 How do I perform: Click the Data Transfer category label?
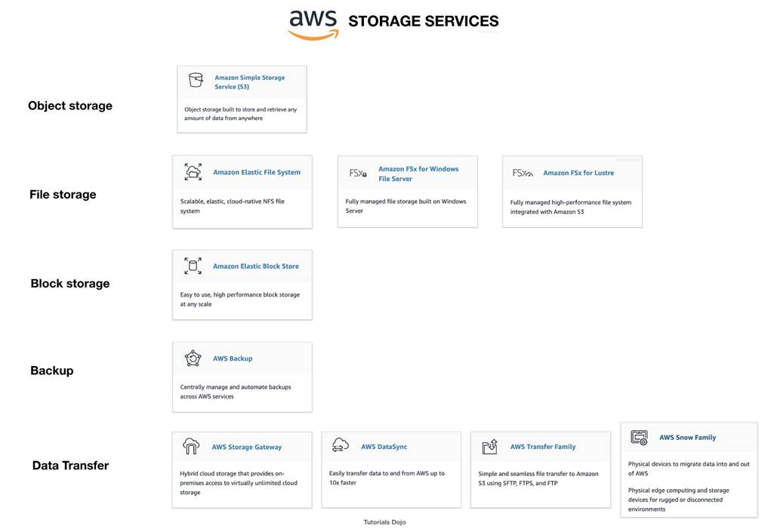[x=70, y=466]
